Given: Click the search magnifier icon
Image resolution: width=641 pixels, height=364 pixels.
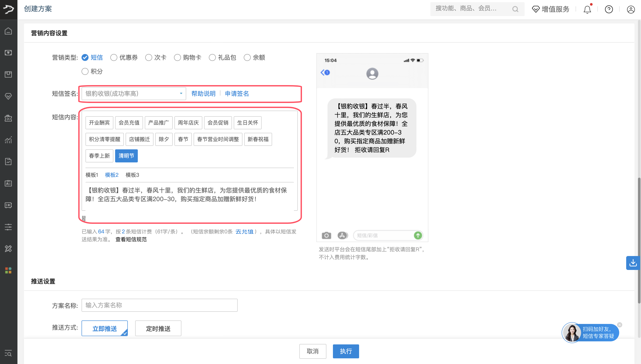Looking at the screenshot, I should coord(515,9).
